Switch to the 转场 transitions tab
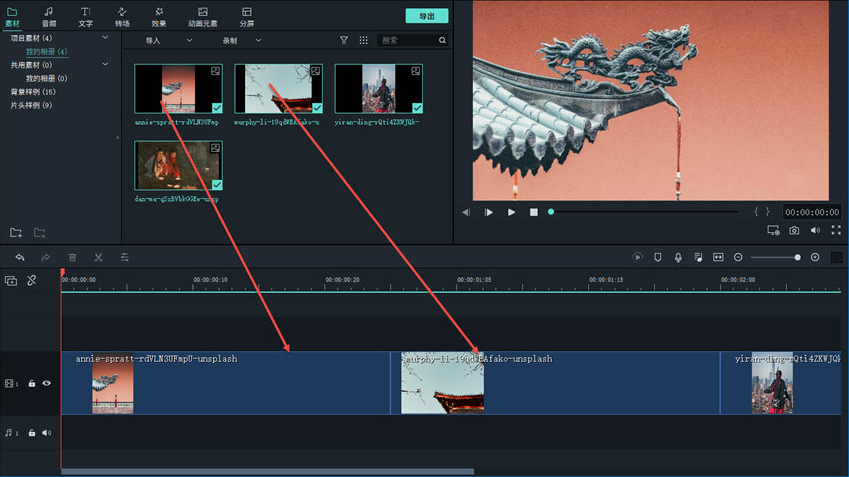The width and height of the screenshot is (849, 477). click(122, 16)
